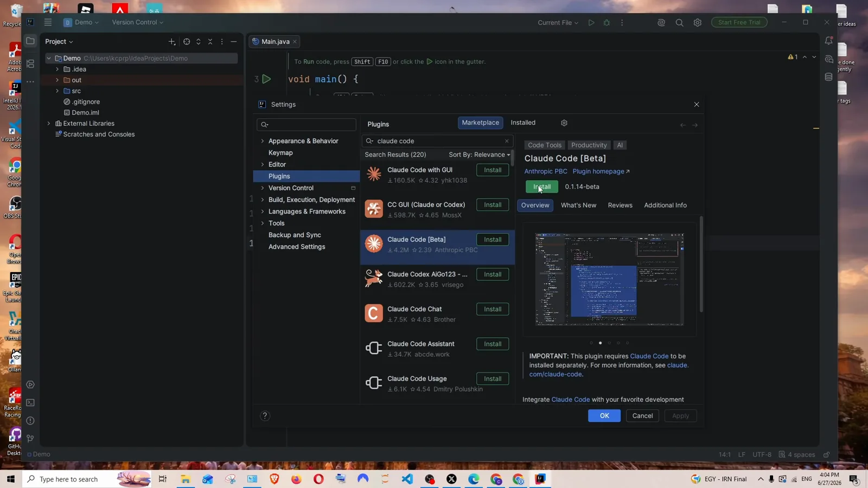Open IDE settings gear in title bar
Image resolution: width=868 pixels, height=488 pixels.
(x=698, y=23)
